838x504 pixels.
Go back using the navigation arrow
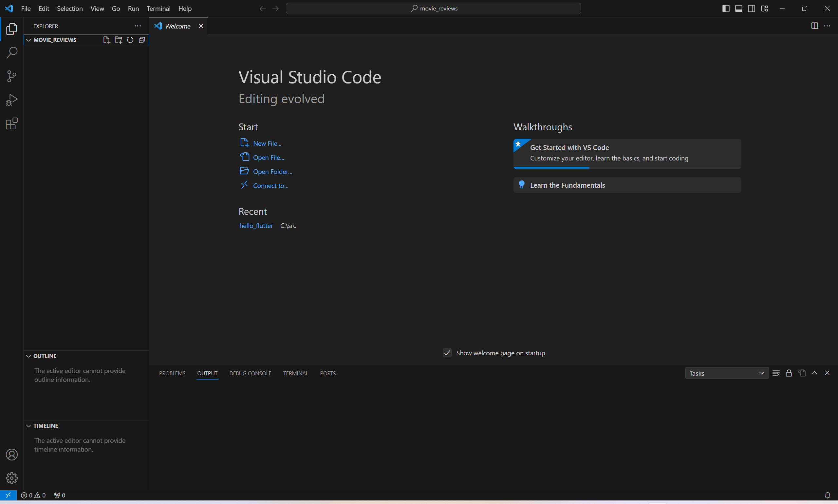263,9
